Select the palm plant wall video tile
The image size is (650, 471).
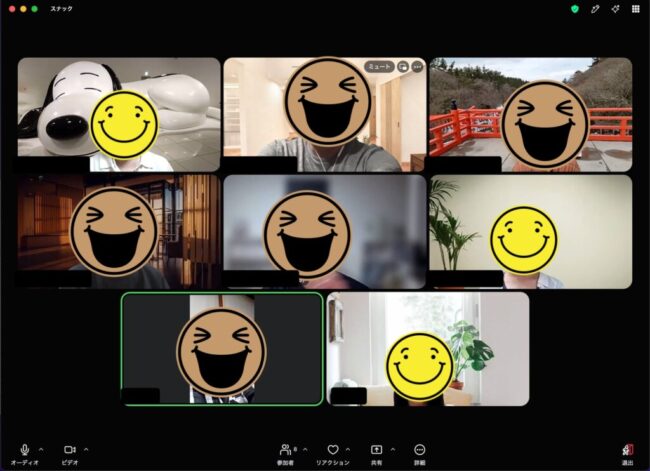[x=531, y=232]
